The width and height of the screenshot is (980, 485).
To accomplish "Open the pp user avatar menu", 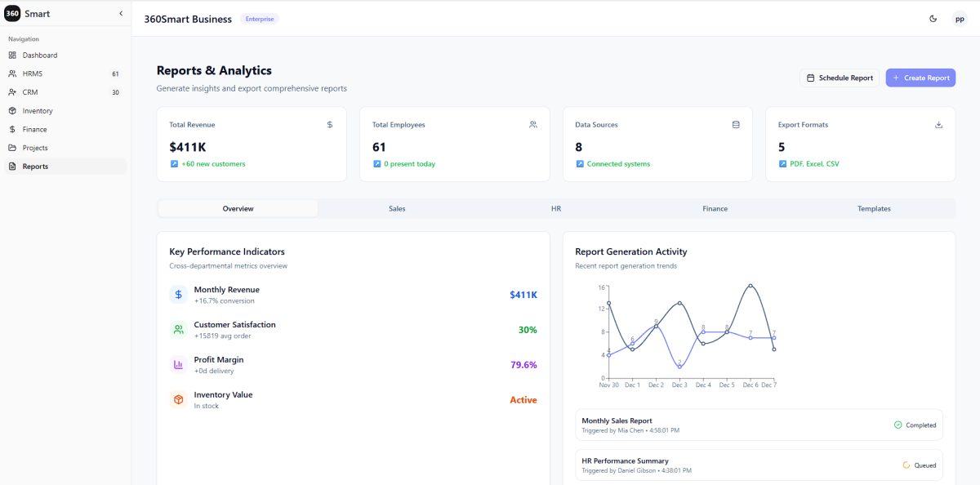I will [960, 19].
